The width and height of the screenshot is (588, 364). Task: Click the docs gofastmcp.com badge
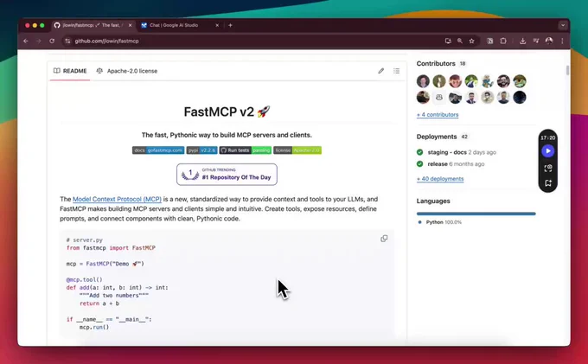pos(158,150)
